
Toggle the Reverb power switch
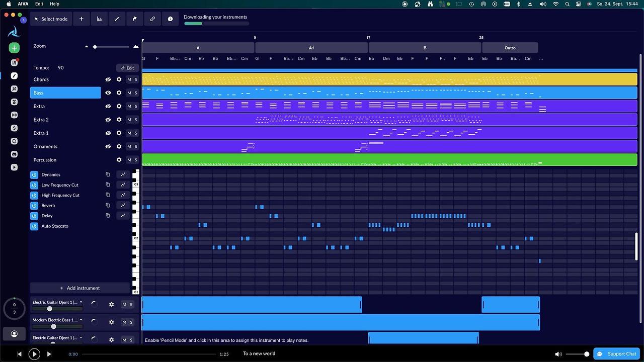click(34, 205)
